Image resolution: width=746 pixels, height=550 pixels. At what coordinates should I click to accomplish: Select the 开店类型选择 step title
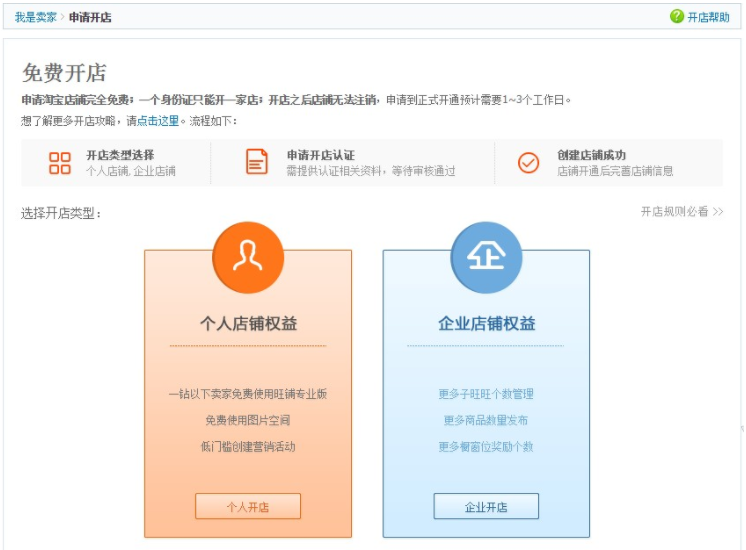point(120,155)
